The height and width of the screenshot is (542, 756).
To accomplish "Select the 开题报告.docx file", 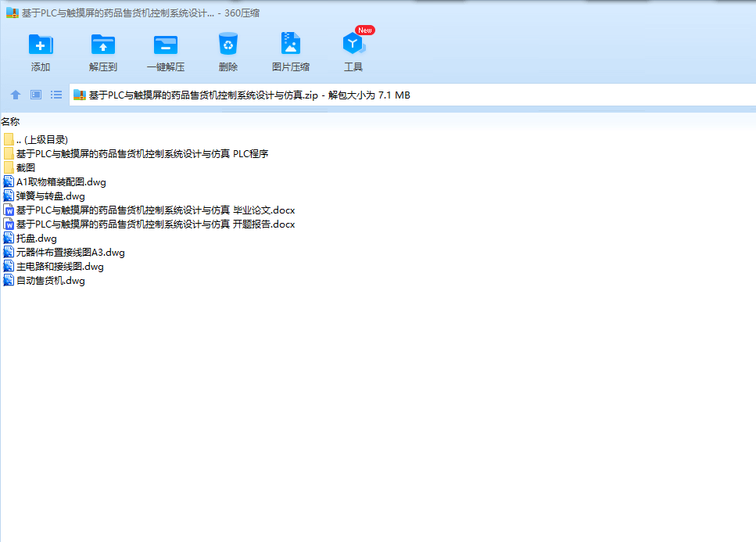I will pyautogui.click(x=149, y=224).
